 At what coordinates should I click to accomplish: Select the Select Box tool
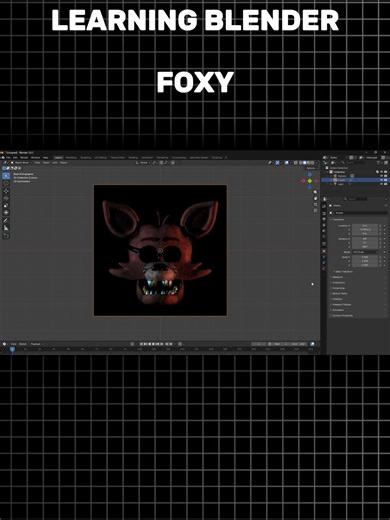(6, 176)
